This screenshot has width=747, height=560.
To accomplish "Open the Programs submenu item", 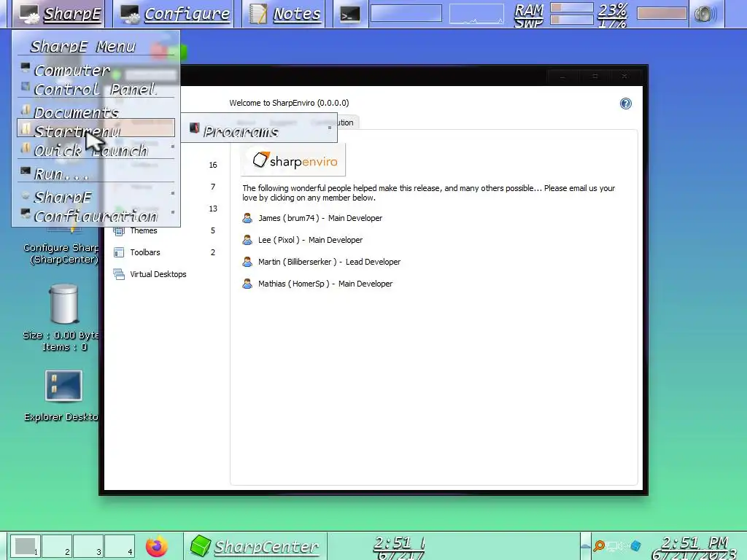I will [259, 128].
